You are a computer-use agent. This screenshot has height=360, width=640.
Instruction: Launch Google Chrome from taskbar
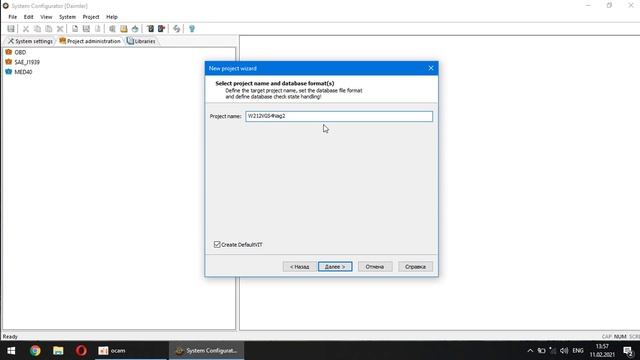point(35,351)
